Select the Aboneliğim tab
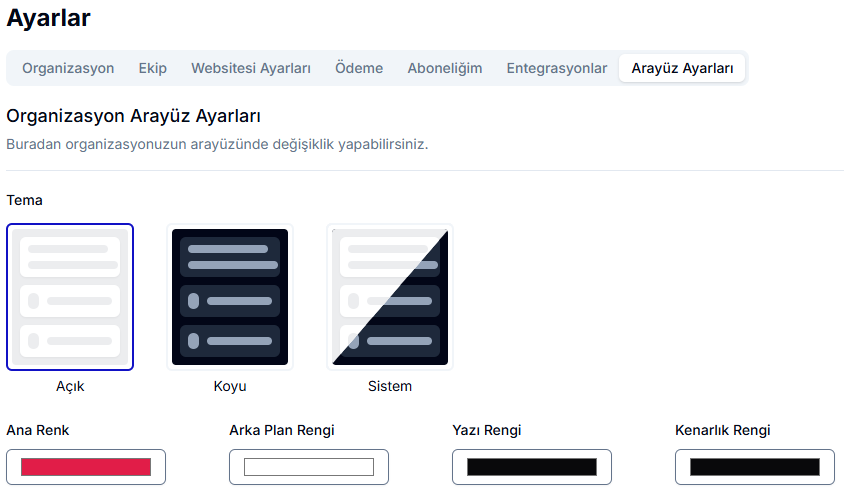The width and height of the screenshot is (844, 497). [x=444, y=68]
